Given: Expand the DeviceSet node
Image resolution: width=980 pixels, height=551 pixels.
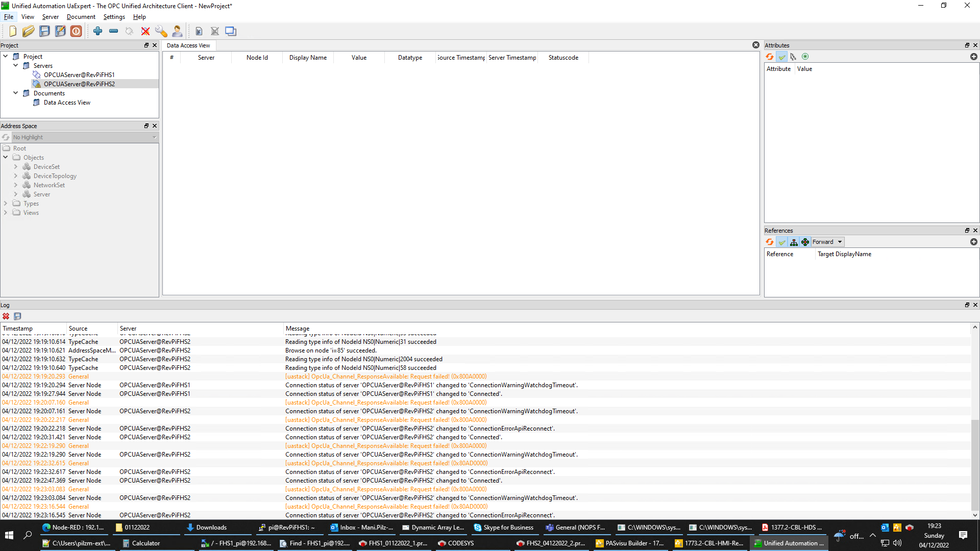Looking at the screenshot, I should point(16,167).
